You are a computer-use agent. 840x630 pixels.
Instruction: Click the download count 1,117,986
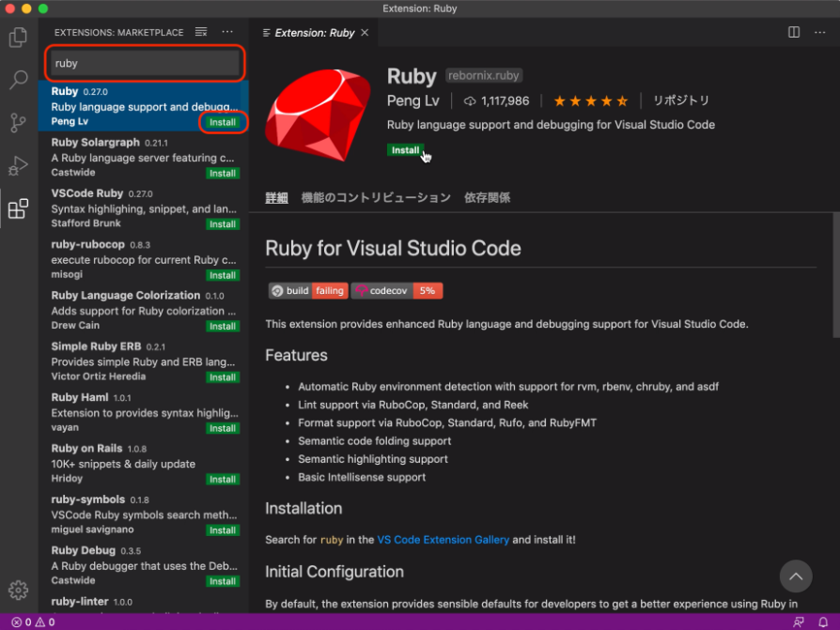[x=497, y=100]
